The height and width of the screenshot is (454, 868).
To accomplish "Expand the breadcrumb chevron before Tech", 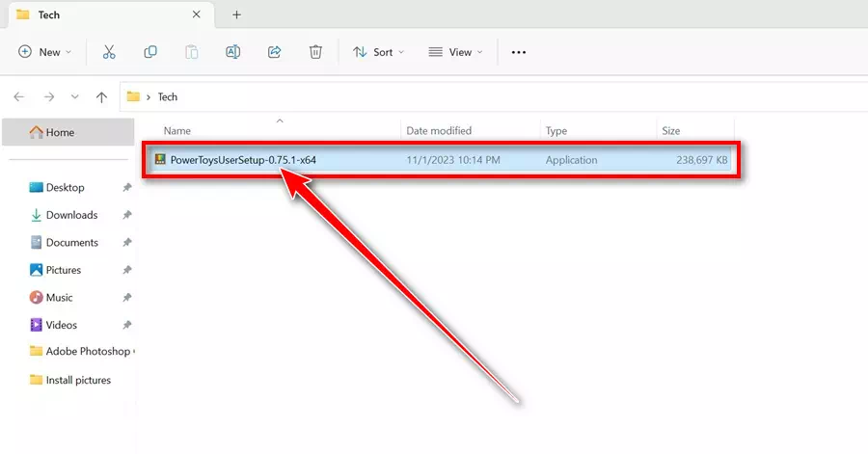I will pos(149,97).
